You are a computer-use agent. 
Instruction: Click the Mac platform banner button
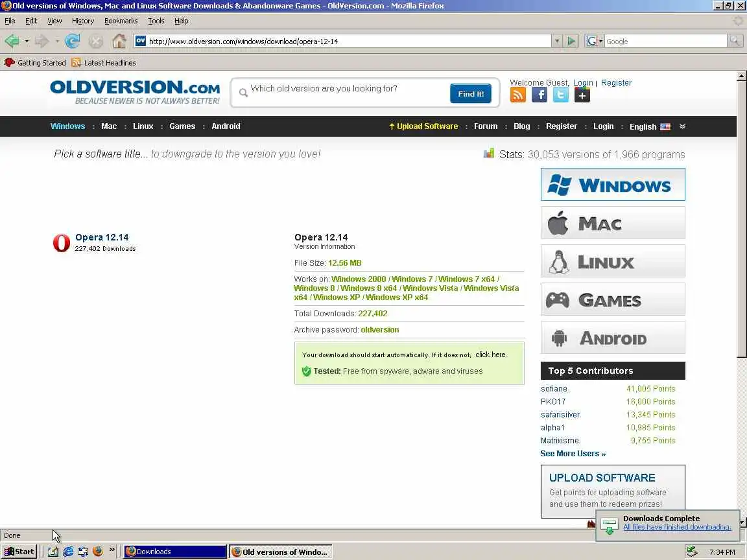[613, 223]
